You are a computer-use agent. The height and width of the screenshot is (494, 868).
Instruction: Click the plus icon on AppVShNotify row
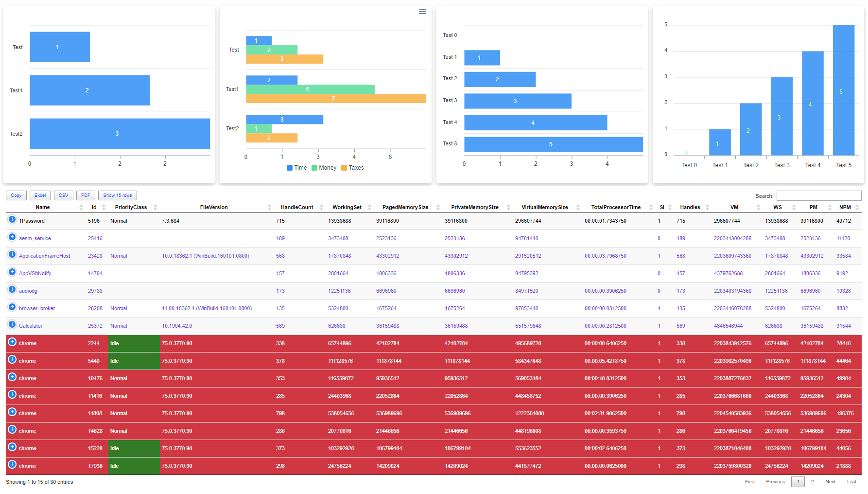click(x=12, y=272)
